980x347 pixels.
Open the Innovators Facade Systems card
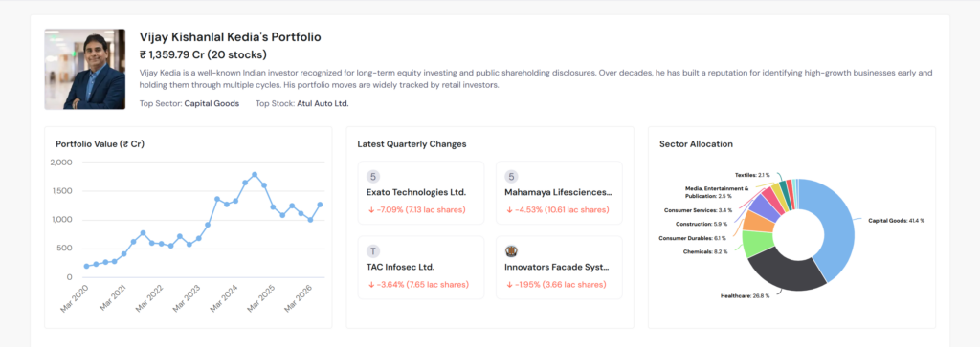(x=559, y=267)
